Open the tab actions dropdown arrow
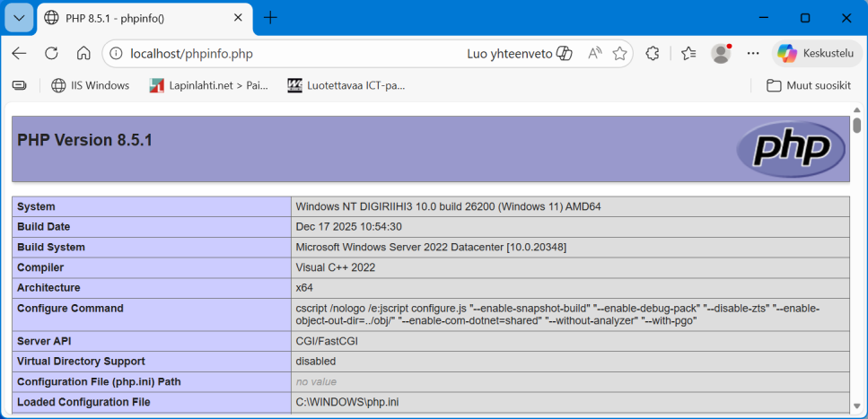The image size is (868, 419). pos(19,18)
